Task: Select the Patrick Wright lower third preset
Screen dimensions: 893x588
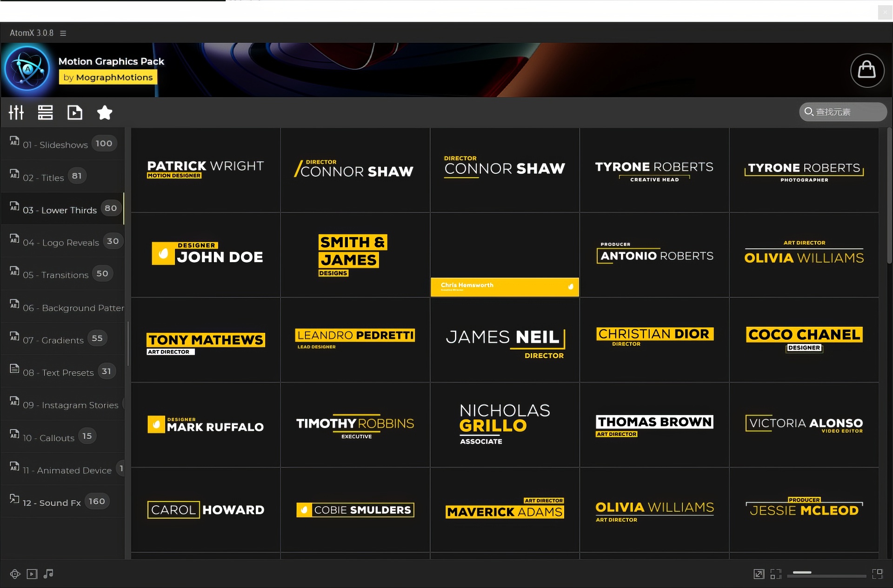Action: click(x=206, y=170)
